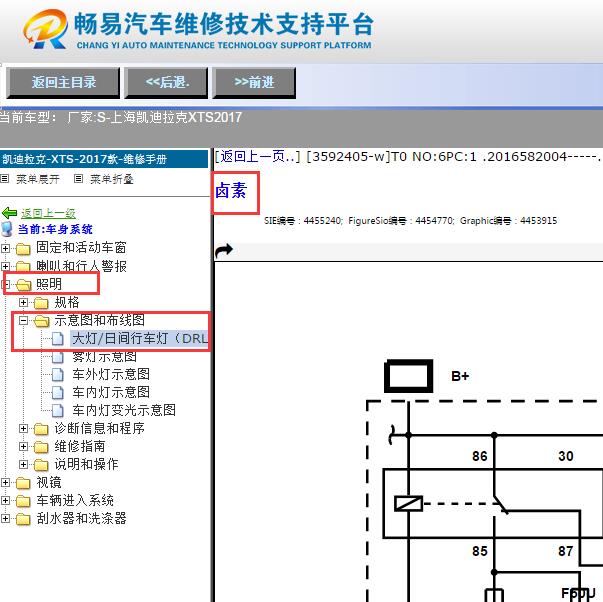Open 车内灯变光示意图 page
Screen dimensions: 603x602
pyautogui.click(x=124, y=410)
